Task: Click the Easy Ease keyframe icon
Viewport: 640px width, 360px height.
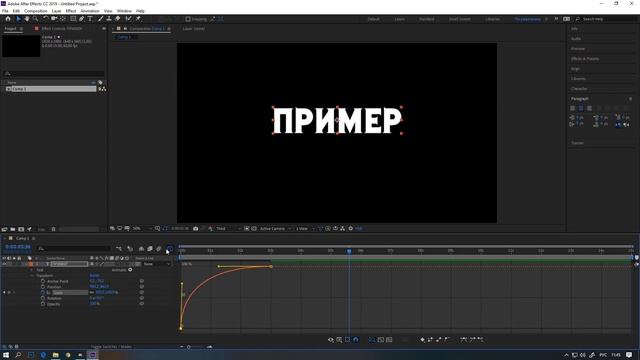Action: tap(463, 340)
